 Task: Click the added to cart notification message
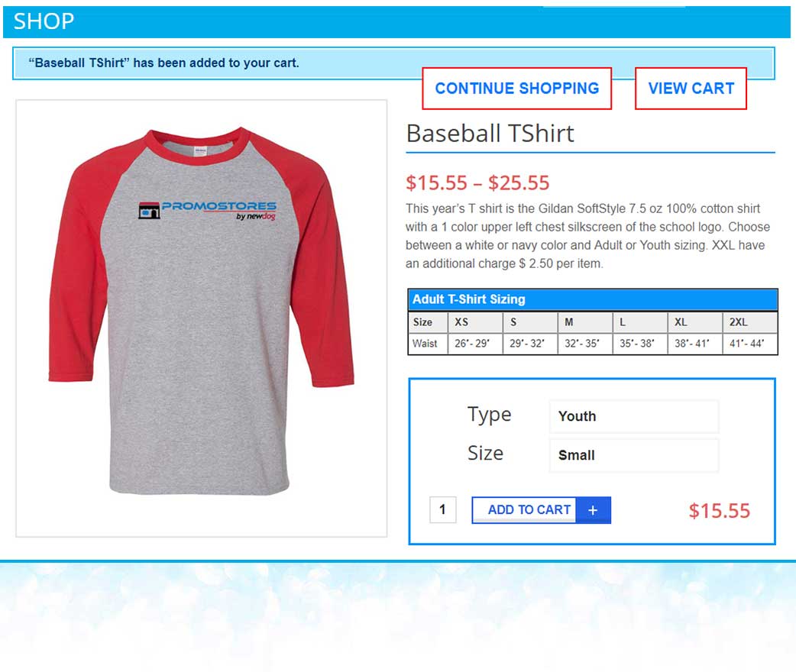pyautogui.click(x=163, y=63)
